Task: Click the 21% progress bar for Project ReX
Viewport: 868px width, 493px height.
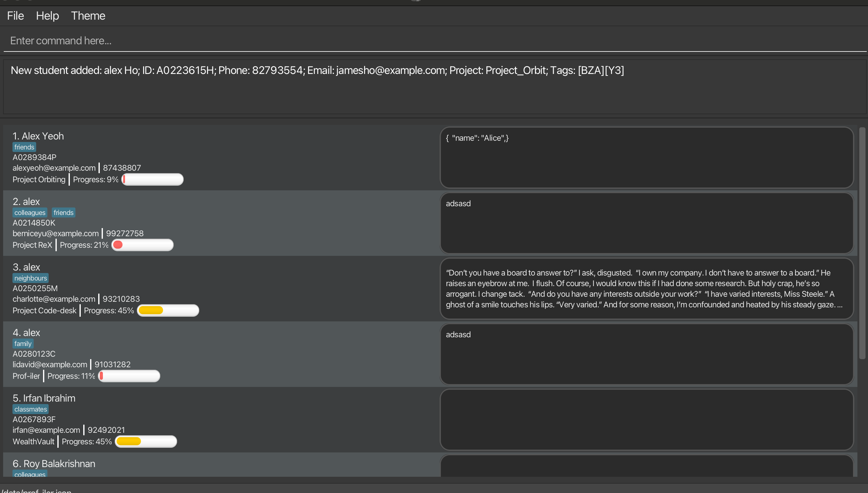Action: tap(142, 245)
